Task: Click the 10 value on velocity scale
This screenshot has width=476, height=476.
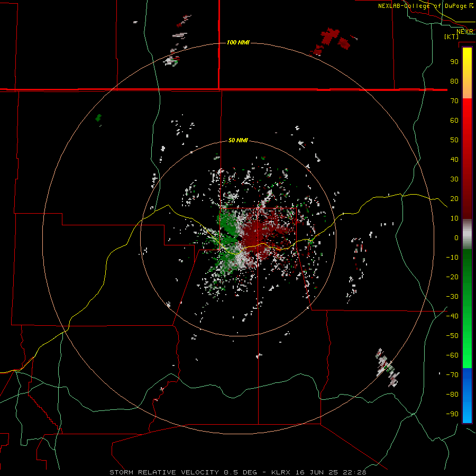Action: tap(454, 218)
